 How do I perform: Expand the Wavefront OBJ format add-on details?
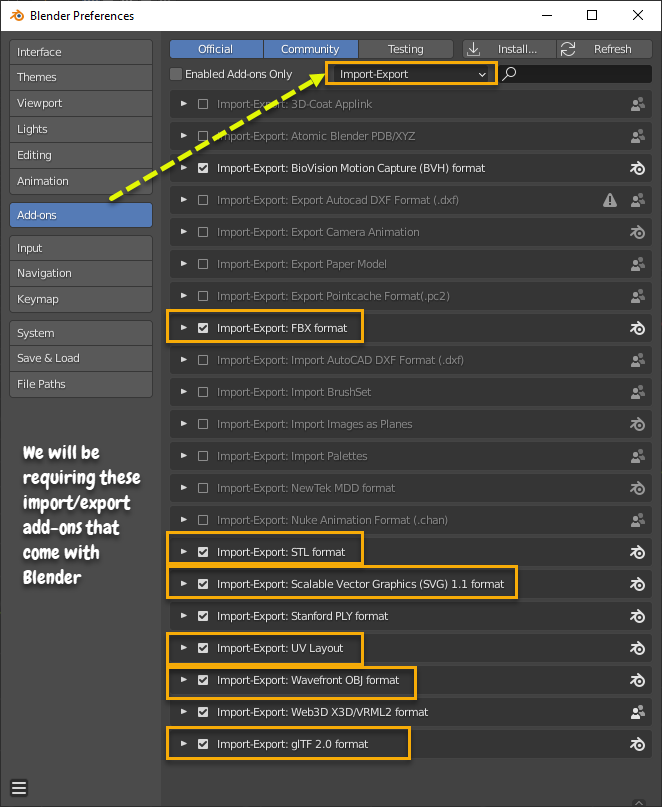point(183,680)
